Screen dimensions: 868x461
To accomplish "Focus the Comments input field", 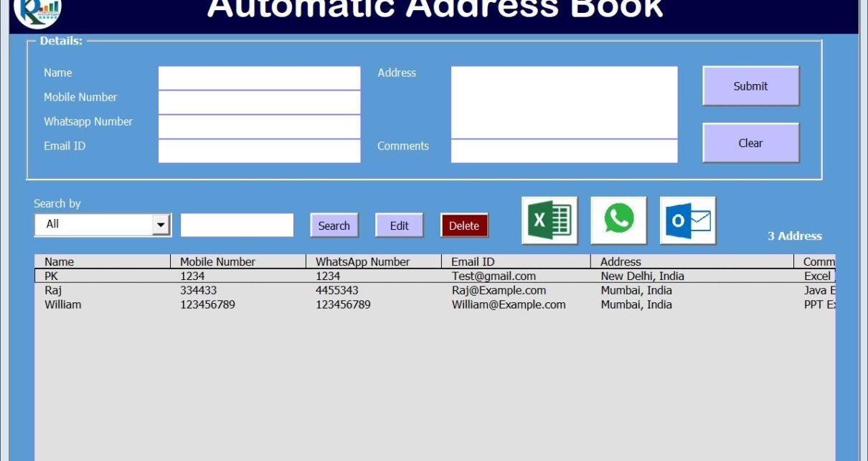I will click(x=564, y=151).
